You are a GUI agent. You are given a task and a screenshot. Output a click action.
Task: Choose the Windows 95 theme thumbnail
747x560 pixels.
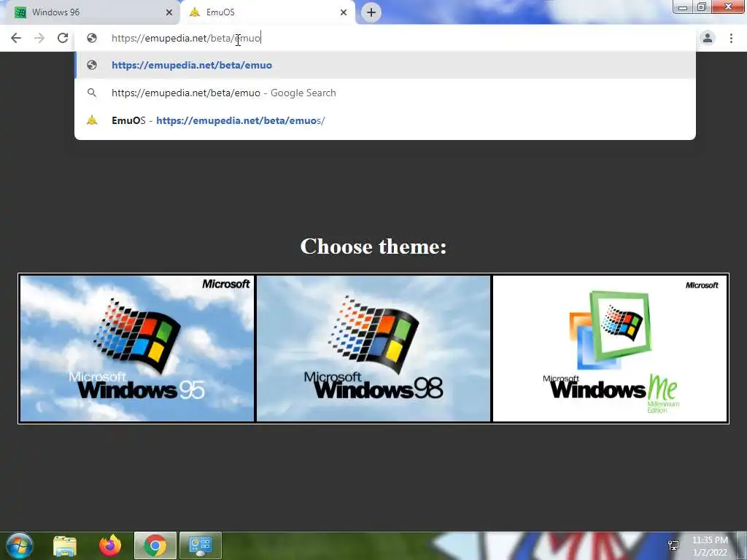pos(137,349)
